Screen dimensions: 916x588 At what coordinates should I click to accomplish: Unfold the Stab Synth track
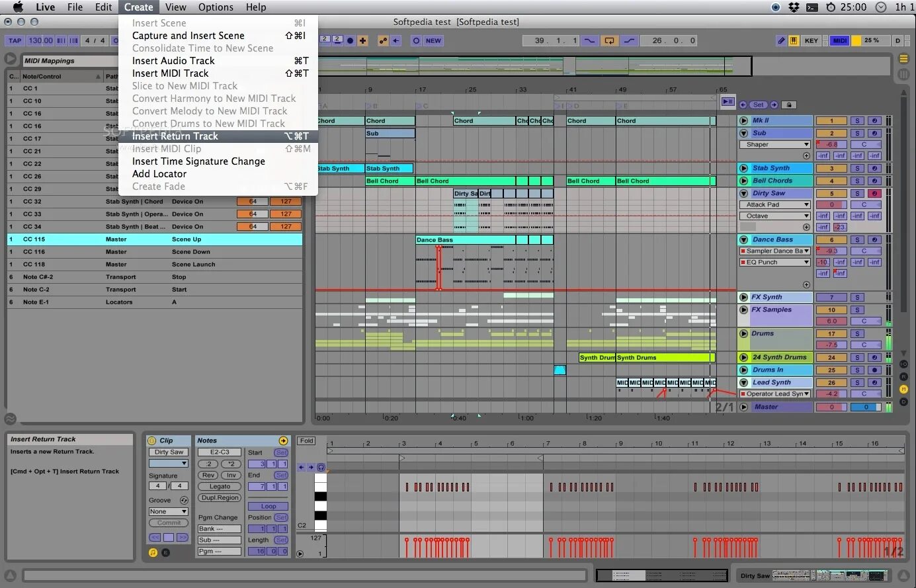tap(744, 168)
